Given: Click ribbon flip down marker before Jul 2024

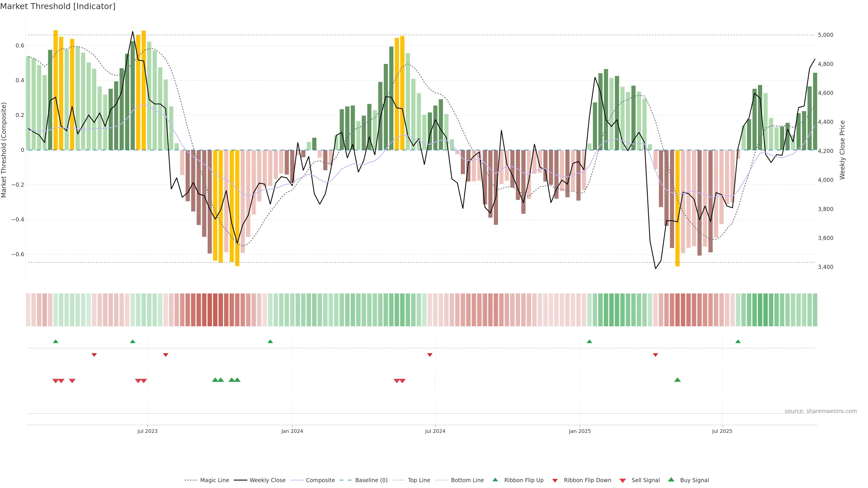Looking at the screenshot, I should coord(430,355).
